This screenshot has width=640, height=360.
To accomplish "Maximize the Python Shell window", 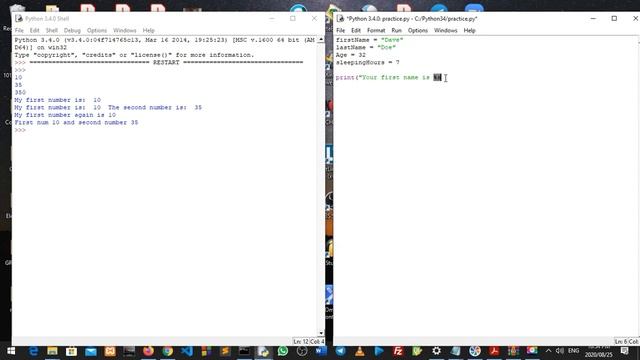I will (x=293, y=18).
